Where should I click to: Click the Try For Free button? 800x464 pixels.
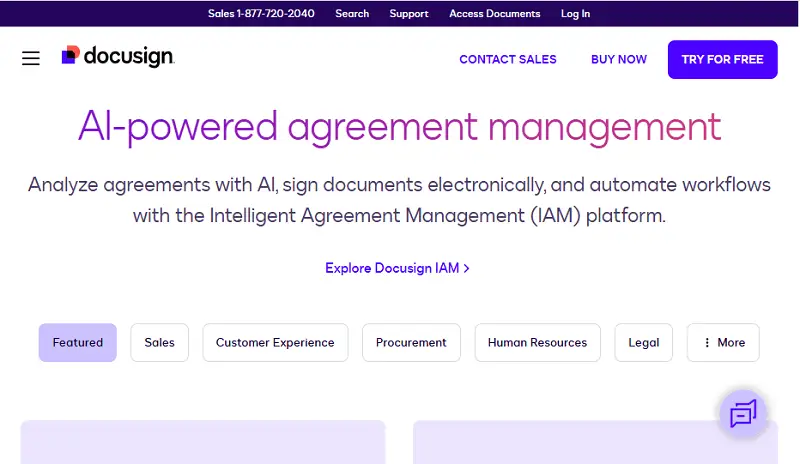pos(722,59)
